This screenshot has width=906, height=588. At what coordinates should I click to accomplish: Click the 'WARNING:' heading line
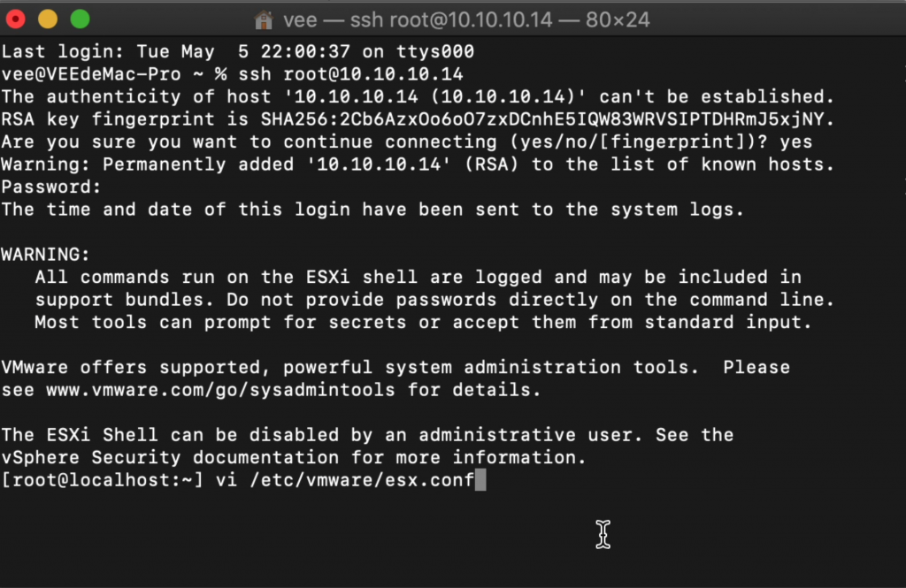(x=46, y=255)
